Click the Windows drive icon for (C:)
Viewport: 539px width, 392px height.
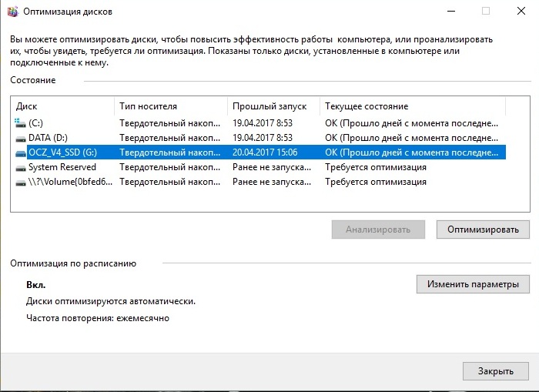coord(20,122)
